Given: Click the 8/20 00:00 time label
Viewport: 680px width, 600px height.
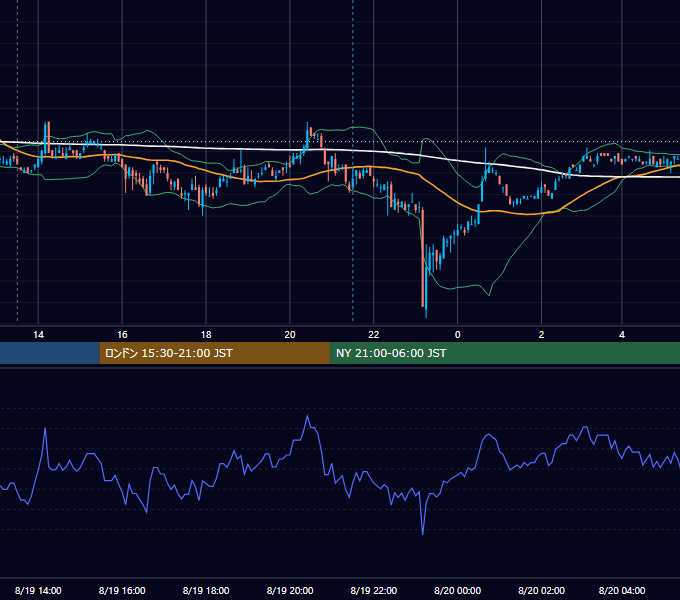Looking at the screenshot, I should tap(458, 590).
